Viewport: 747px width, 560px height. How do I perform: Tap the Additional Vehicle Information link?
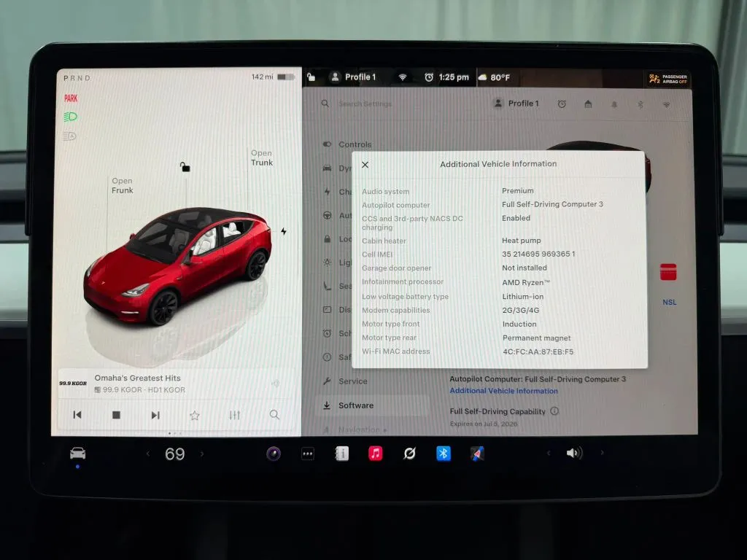(x=503, y=391)
